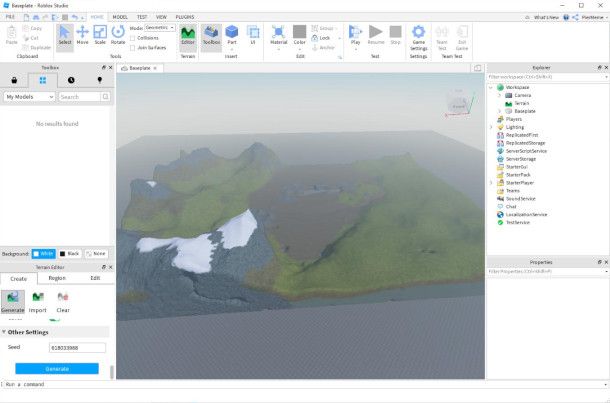The width and height of the screenshot is (610, 403).
Task: Collapse the Other Settings section
Action: pos(4,332)
